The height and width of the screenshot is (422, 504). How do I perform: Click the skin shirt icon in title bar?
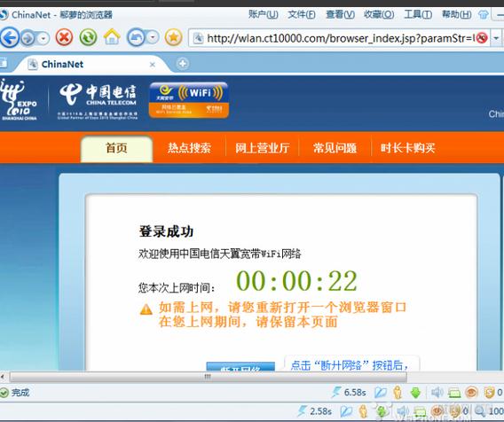[483, 14]
